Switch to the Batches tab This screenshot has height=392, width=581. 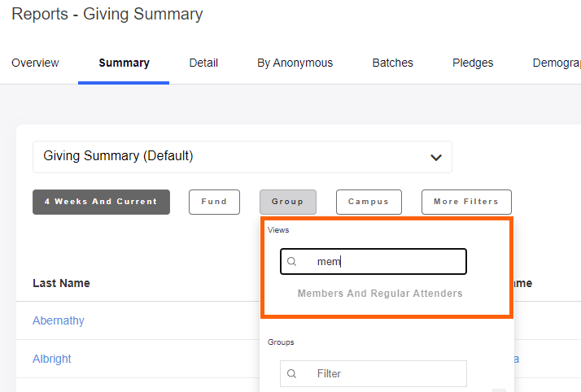pyautogui.click(x=392, y=63)
